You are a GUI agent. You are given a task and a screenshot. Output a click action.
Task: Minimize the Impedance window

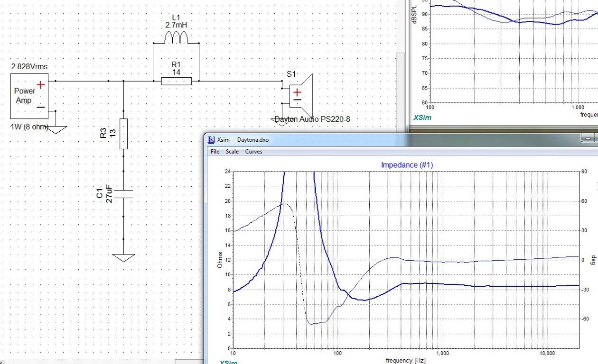coord(589,138)
